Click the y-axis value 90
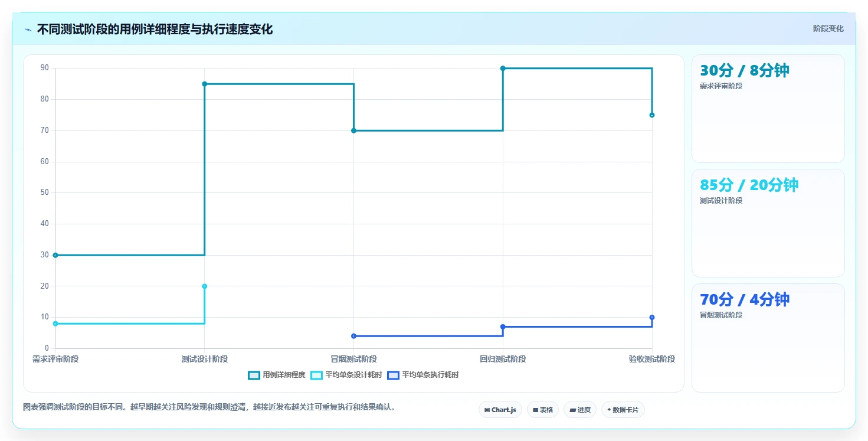868x441 pixels. (x=45, y=68)
